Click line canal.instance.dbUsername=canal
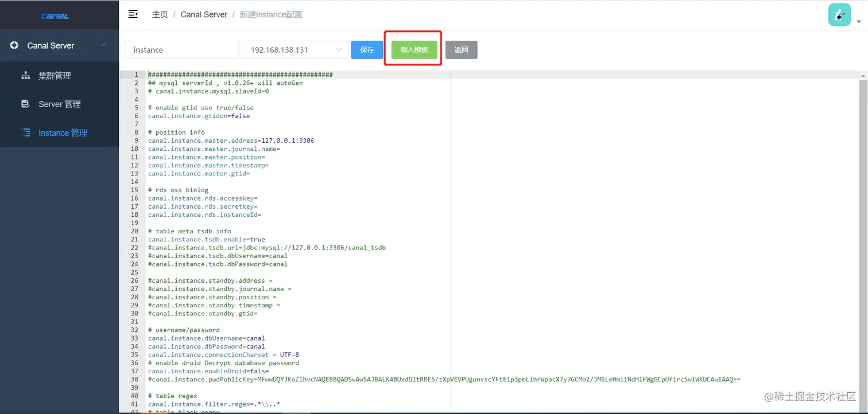868x414 pixels. pyautogui.click(x=206, y=338)
